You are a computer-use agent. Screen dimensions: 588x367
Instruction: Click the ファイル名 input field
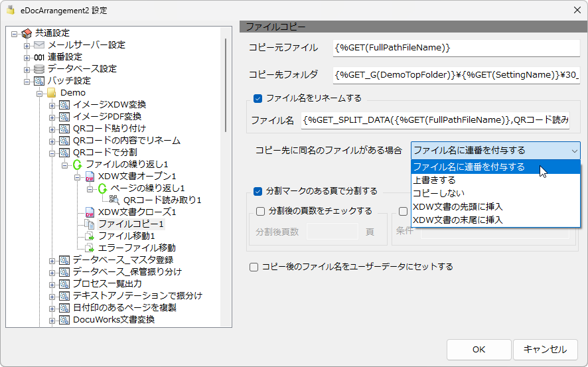[x=435, y=120]
